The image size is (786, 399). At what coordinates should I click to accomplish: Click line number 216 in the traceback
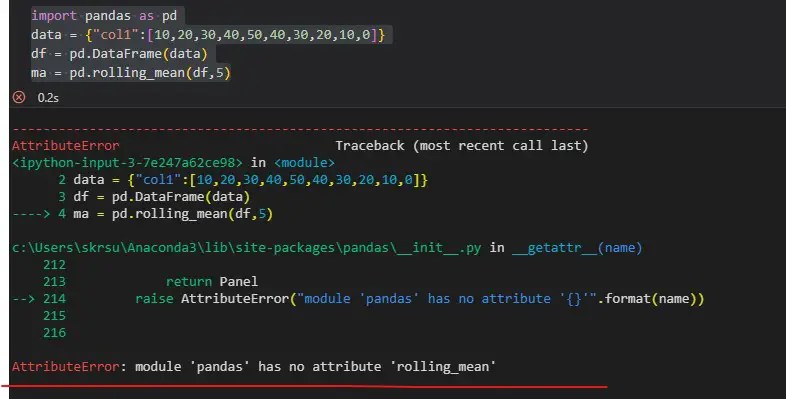click(x=54, y=333)
